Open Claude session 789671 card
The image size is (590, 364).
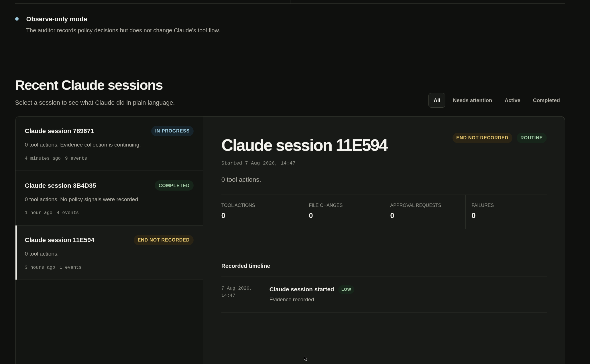coord(109,144)
